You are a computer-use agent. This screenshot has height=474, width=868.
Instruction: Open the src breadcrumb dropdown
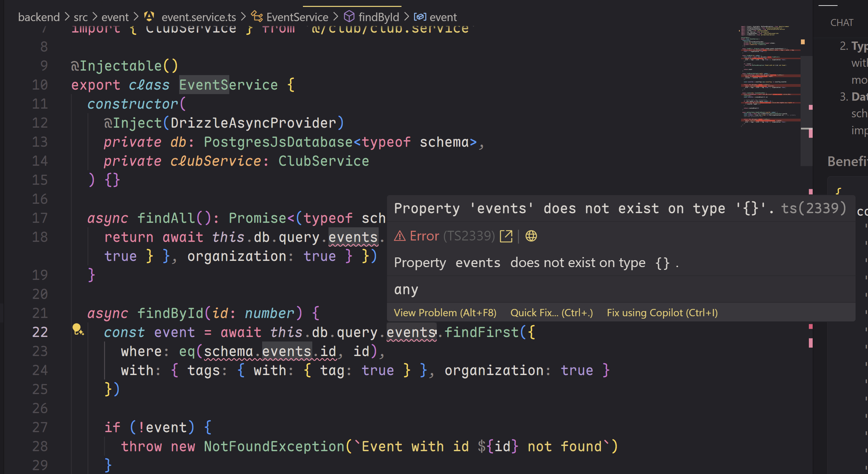[x=81, y=17]
